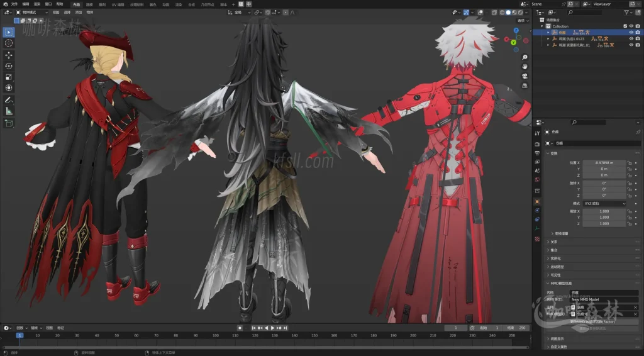The image size is (644, 356).
Task: Expand the first selected armature in outliner
Action: tap(548, 32)
